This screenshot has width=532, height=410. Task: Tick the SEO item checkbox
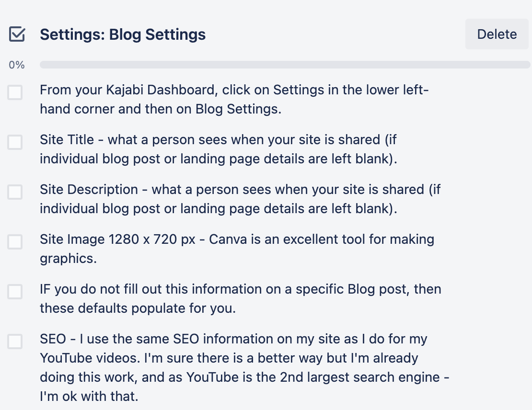(15, 342)
